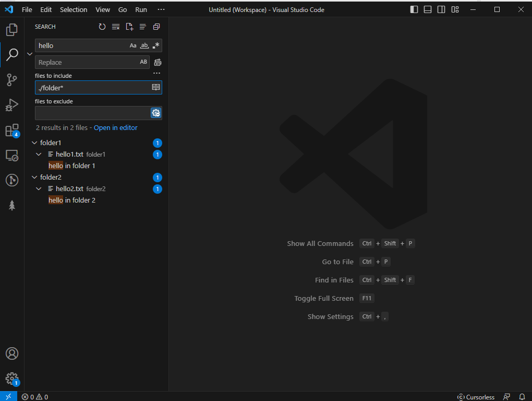
Task: Open the View menu
Action: (102, 9)
